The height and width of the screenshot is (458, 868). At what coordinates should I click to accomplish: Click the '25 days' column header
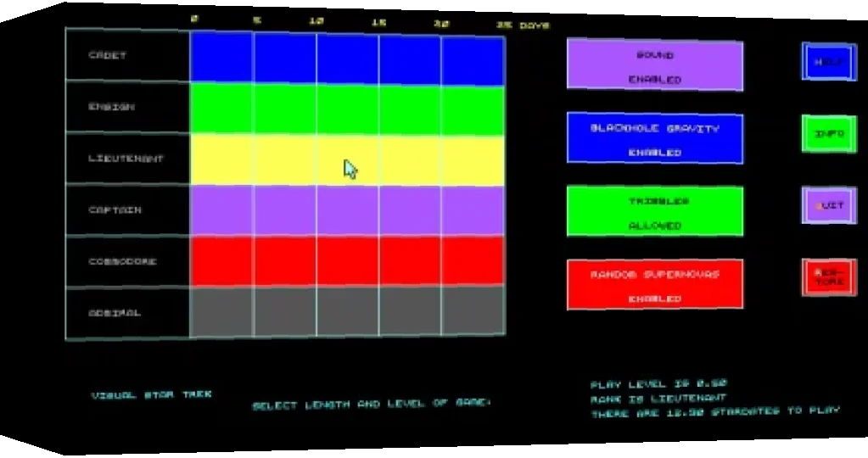[523, 25]
